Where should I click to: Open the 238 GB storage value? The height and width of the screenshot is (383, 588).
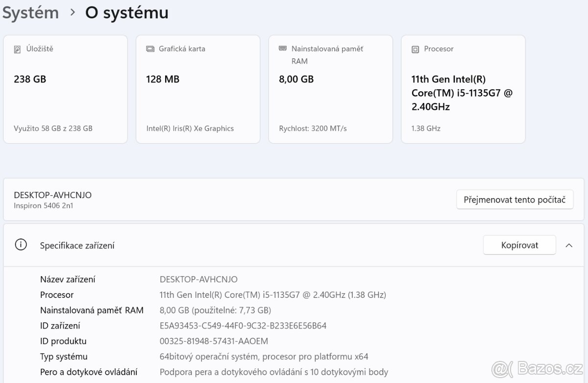point(30,79)
